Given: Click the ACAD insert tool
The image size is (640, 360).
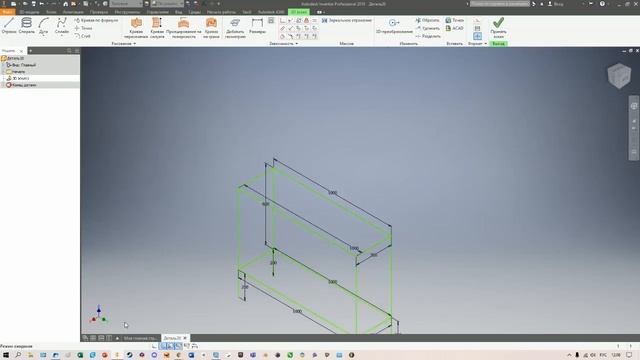Looking at the screenshot, I should tap(455, 28).
